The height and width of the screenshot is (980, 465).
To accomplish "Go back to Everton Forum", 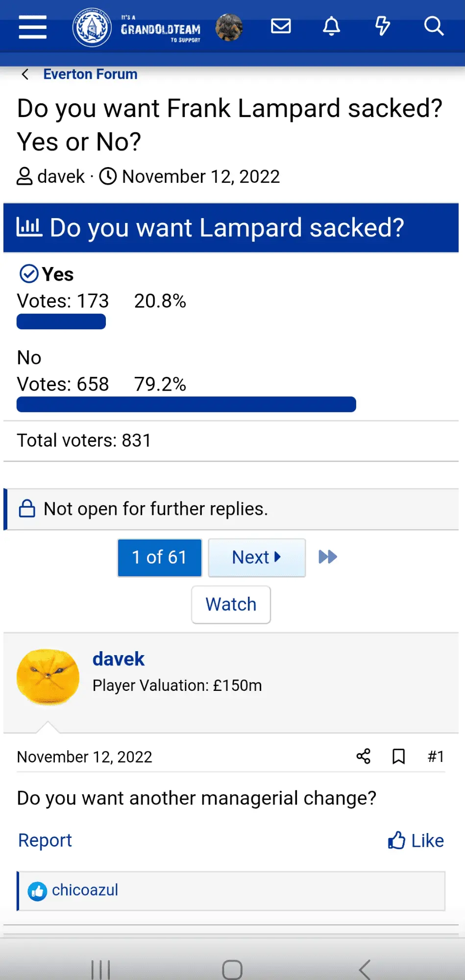I will (90, 74).
